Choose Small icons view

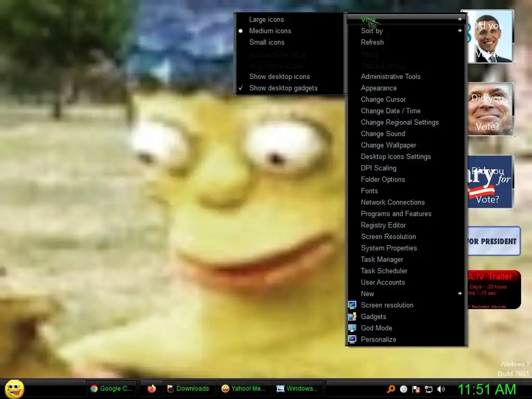(x=289, y=43)
